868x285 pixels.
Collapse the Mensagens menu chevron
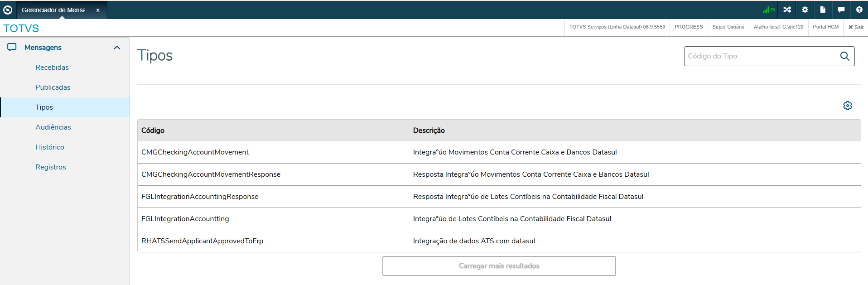117,48
